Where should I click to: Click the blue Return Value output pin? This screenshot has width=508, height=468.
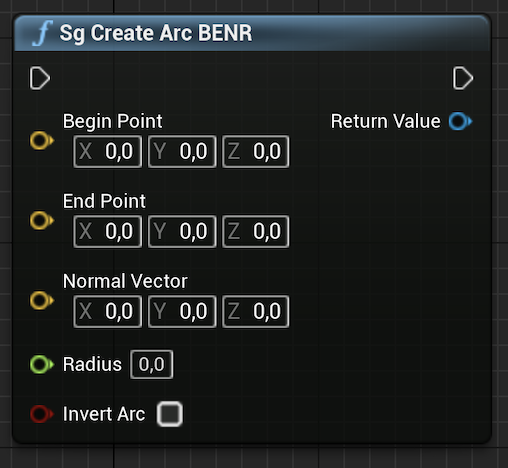461,121
